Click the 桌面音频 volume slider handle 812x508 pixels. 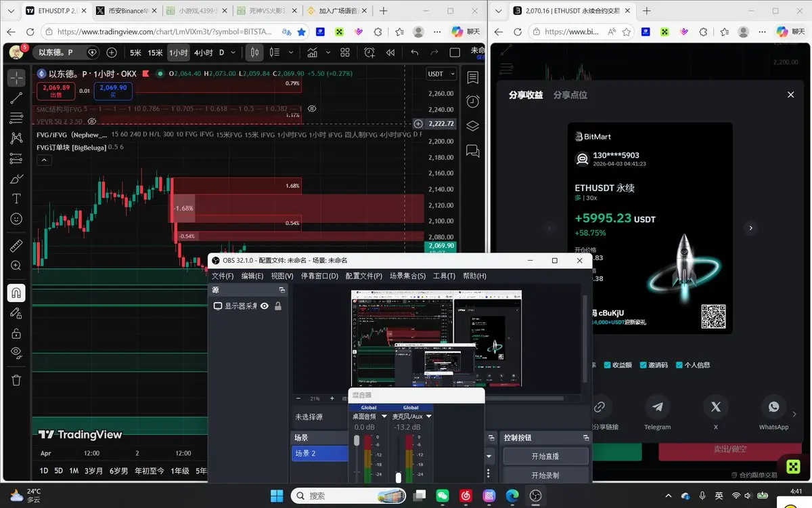click(x=357, y=440)
